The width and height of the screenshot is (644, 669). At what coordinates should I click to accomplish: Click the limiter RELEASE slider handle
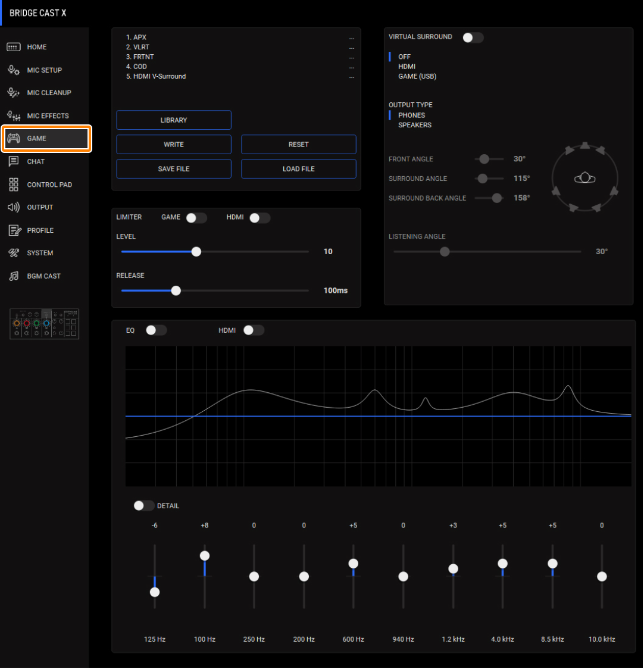pos(176,290)
